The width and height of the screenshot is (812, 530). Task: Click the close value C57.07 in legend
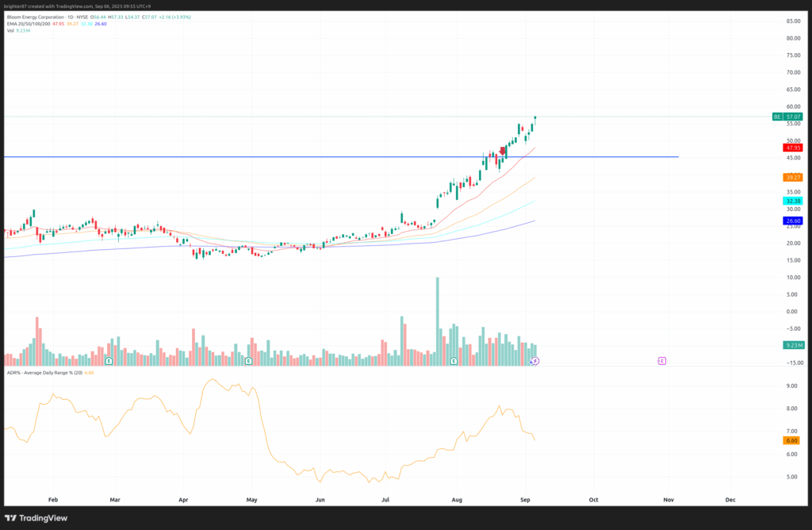coord(150,17)
